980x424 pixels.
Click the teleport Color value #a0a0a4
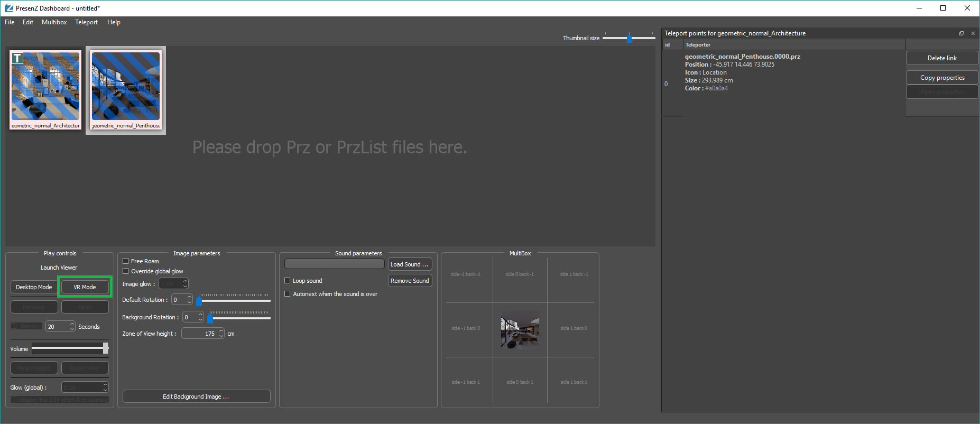click(x=716, y=88)
